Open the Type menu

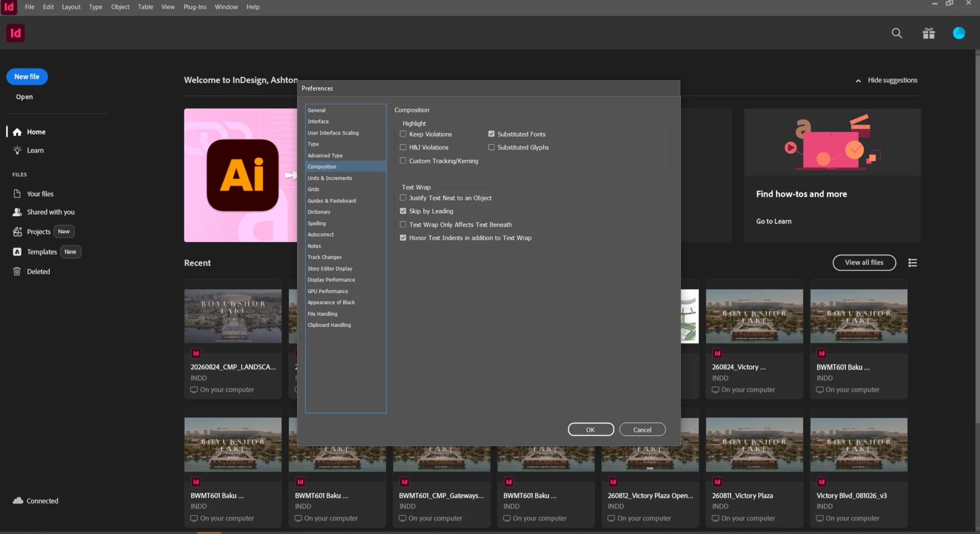[96, 7]
